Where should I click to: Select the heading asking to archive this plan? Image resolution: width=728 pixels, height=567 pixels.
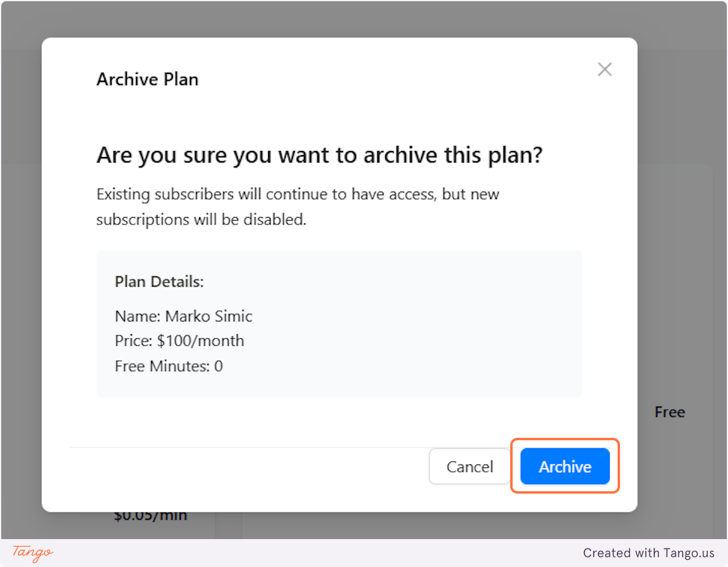320,155
